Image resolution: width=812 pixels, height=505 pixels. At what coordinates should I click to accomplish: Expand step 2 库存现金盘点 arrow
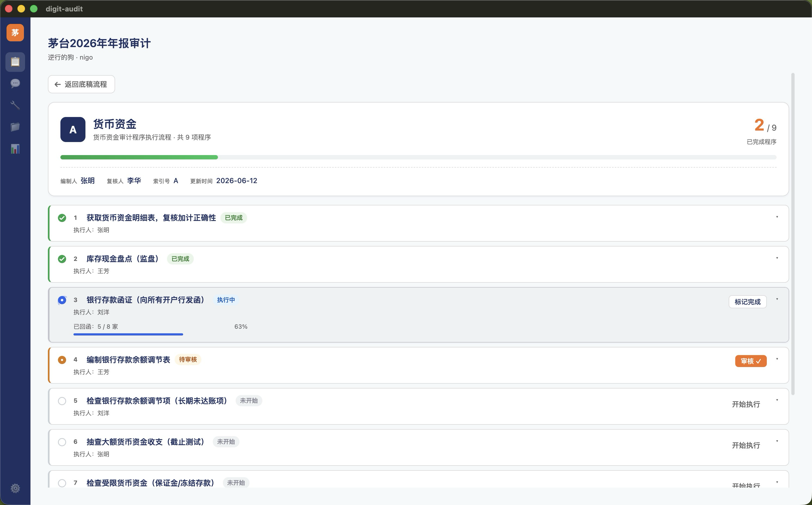pos(777,258)
